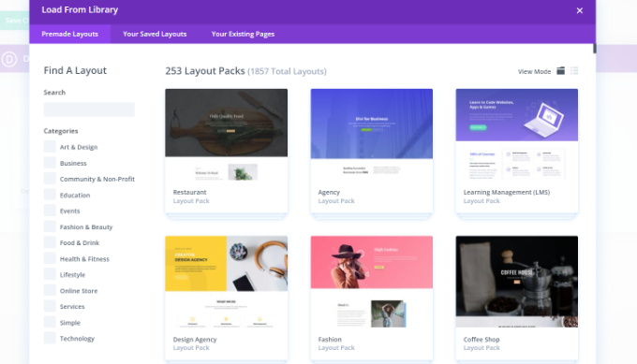Click the (1857 Total Layouts) count text
Viewport: 637px width, 364px height.
[x=287, y=71]
